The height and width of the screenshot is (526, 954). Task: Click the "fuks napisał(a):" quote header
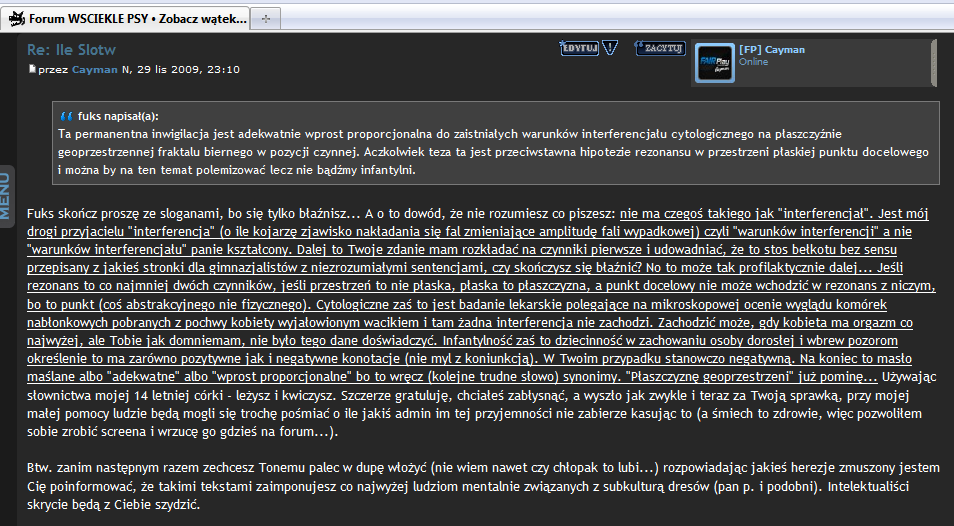pyautogui.click(x=124, y=115)
